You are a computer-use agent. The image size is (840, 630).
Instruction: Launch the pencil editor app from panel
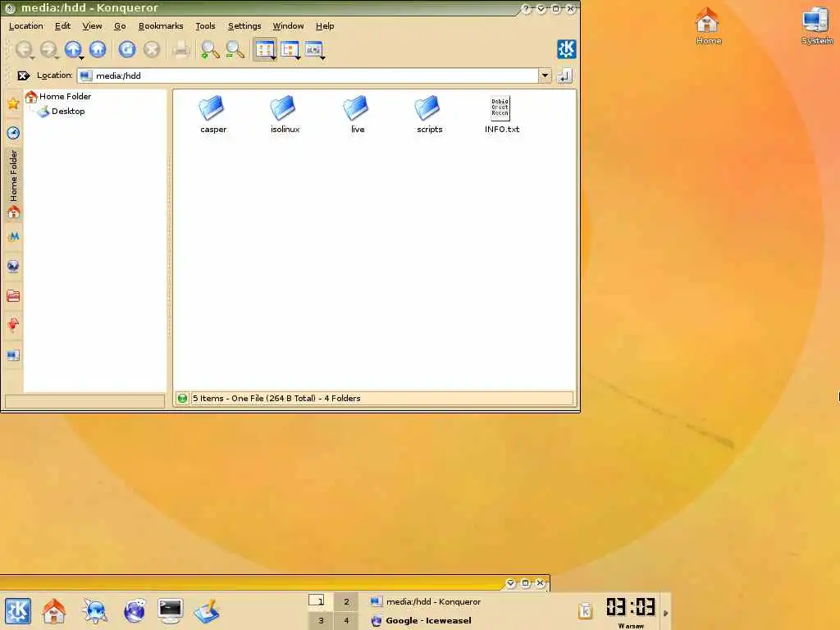click(x=207, y=610)
